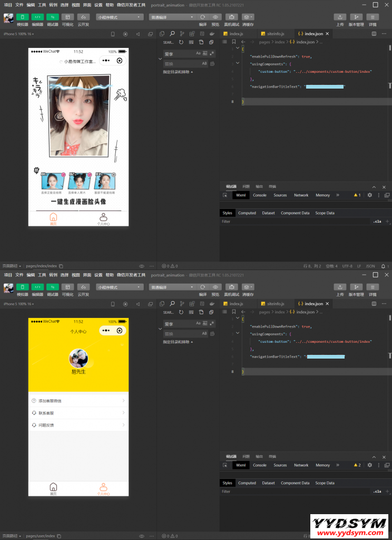The width and height of the screenshot is (392, 540).
Task: Switch to Console tab in upper debugger
Action: tap(260, 195)
